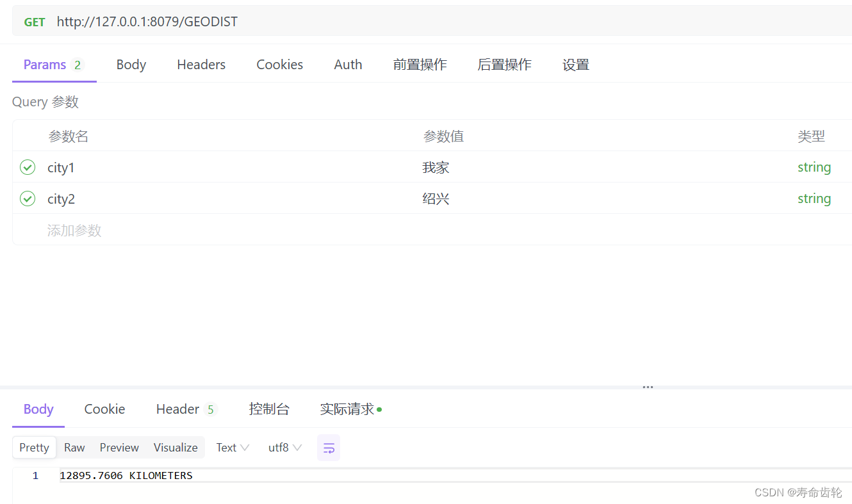Open the utf8 encoding dropdown
The height and width of the screenshot is (504, 852).
[x=284, y=447]
